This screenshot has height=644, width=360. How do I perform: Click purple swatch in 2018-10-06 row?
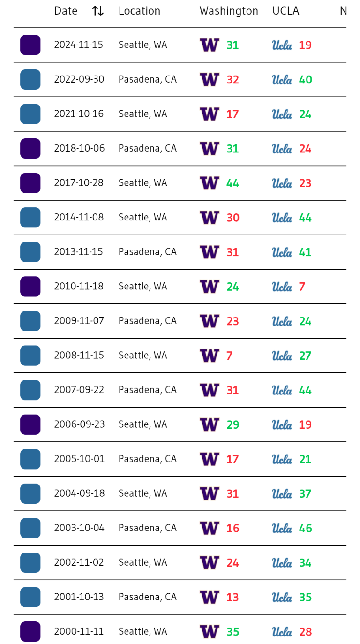(x=30, y=149)
